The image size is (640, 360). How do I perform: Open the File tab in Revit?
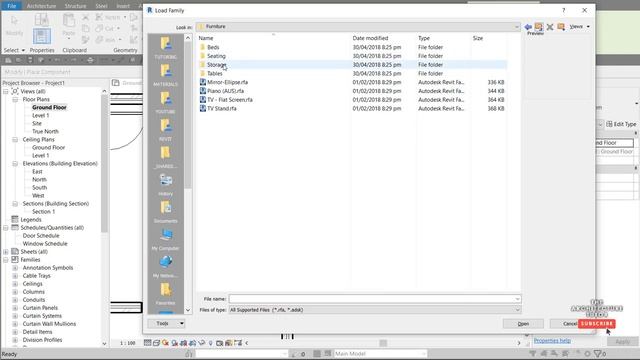pos(11,6)
